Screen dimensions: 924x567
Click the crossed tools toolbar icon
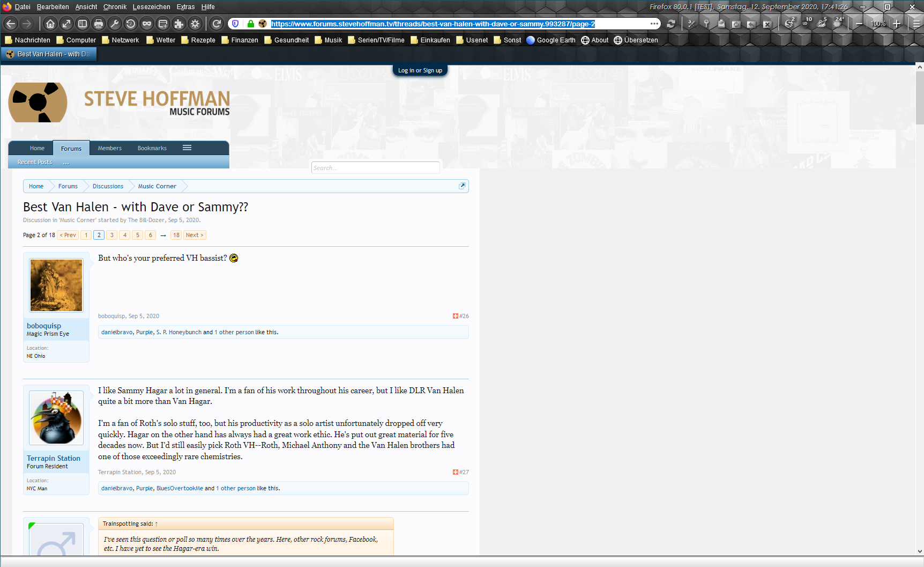(x=691, y=24)
